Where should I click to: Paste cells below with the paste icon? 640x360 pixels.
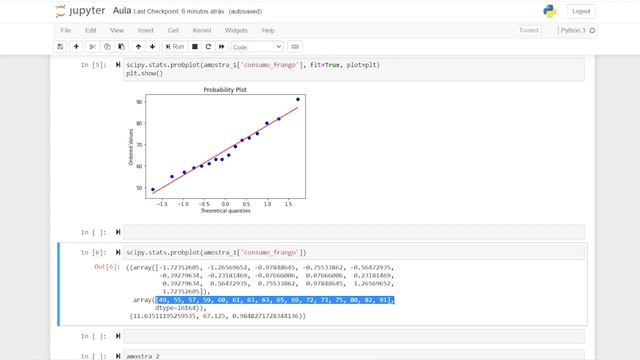click(x=122, y=47)
